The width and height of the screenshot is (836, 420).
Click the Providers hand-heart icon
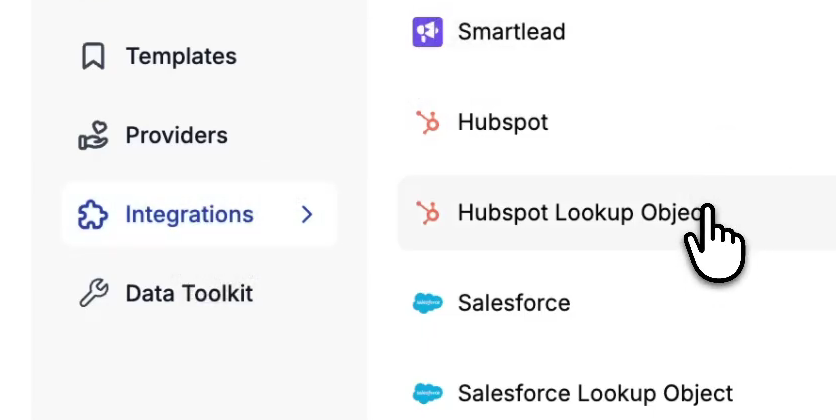coord(93,136)
